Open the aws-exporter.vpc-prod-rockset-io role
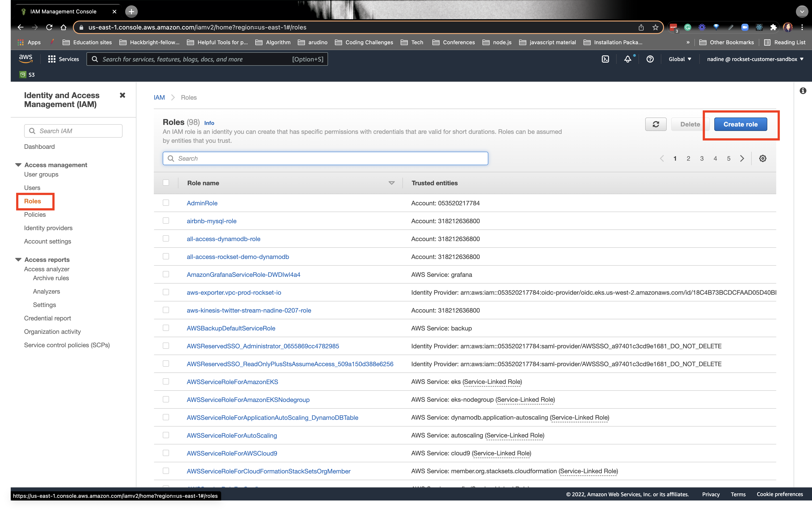This screenshot has height=513, width=812. (x=234, y=292)
